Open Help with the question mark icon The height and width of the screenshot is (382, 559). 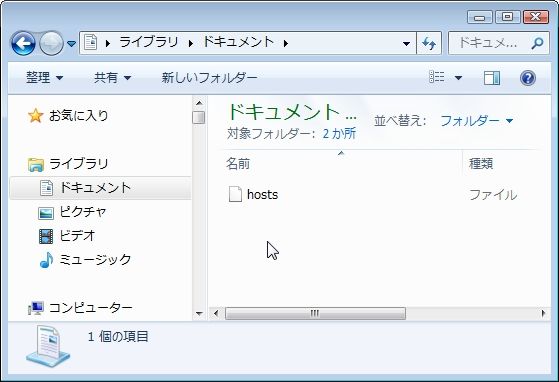click(x=528, y=78)
